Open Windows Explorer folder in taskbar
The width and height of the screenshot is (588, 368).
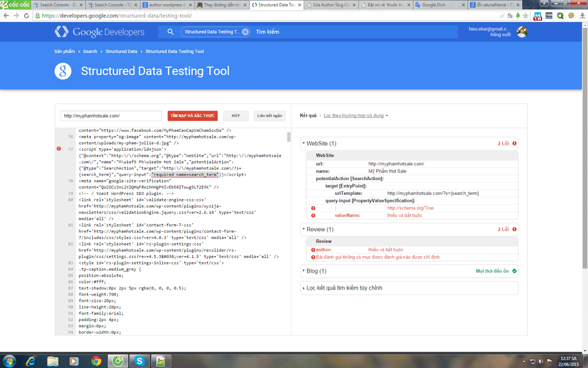(53, 362)
